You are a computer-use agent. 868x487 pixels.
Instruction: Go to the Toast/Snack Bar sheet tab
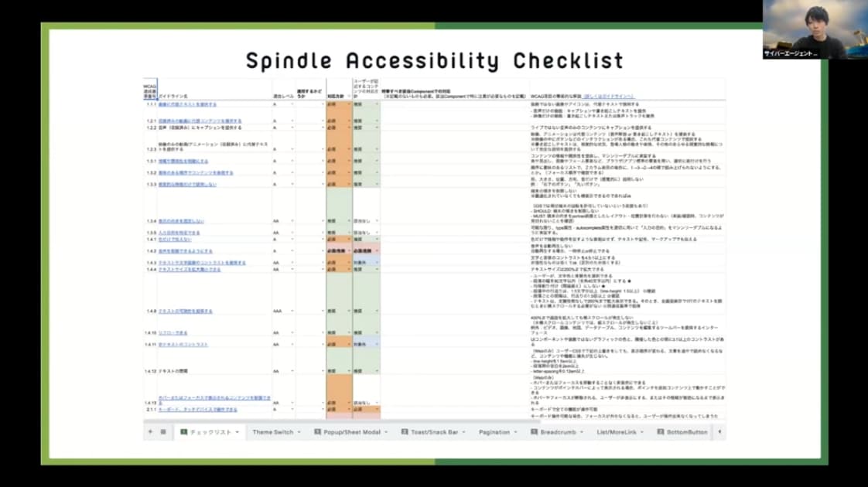433,432
